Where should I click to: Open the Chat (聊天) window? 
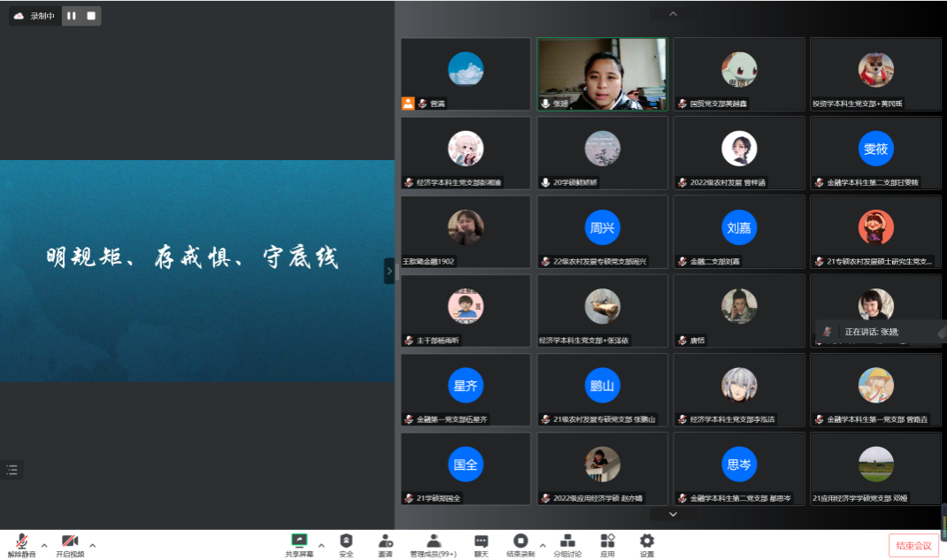(481, 543)
